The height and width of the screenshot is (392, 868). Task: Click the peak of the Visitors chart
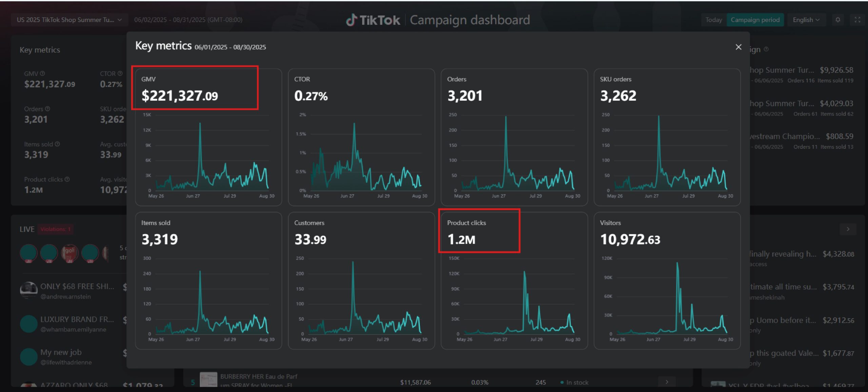coord(677,263)
